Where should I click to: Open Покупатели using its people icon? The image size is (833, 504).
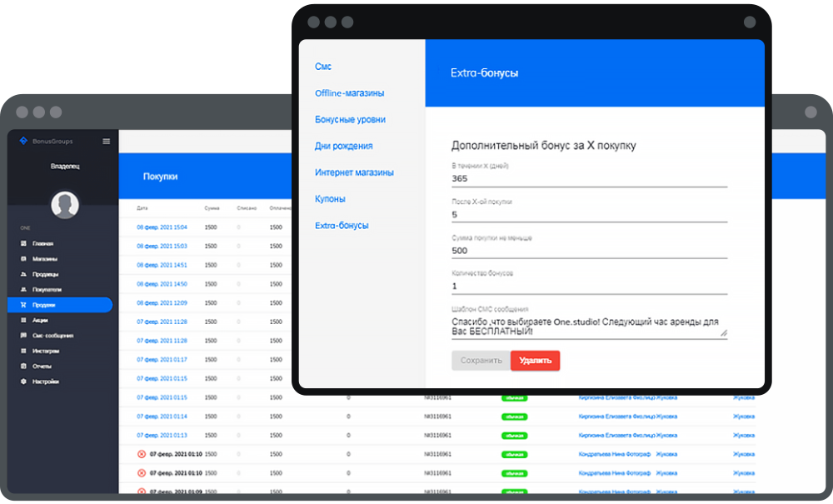coord(23,289)
